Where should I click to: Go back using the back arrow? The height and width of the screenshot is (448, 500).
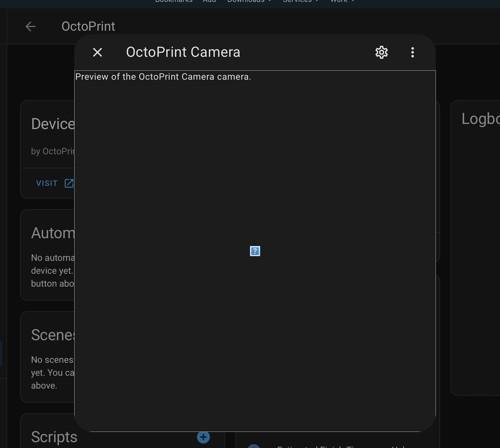coord(30,26)
